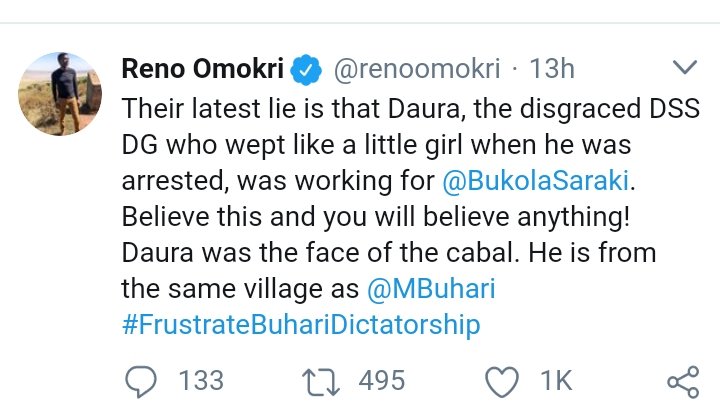The height and width of the screenshot is (412, 720).
Task: Click the 133 replies count
Action: pyautogui.click(x=201, y=382)
